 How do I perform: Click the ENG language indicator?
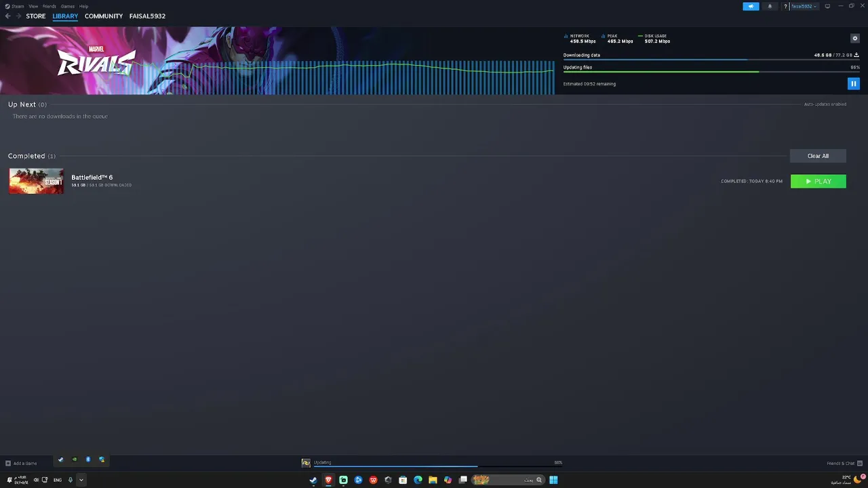pyautogui.click(x=58, y=480)
